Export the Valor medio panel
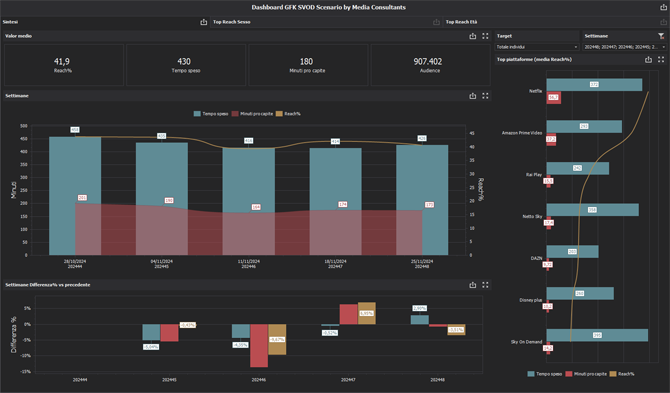Image resolution: width=670 pixels, height=393 pixels. tap(473, 36)
